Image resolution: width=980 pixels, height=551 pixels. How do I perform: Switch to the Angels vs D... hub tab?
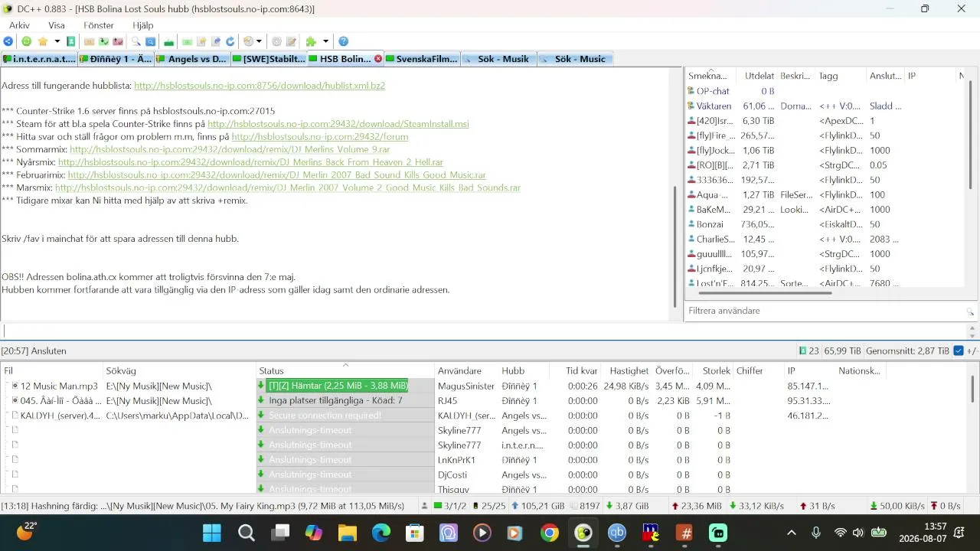[192, 59]
